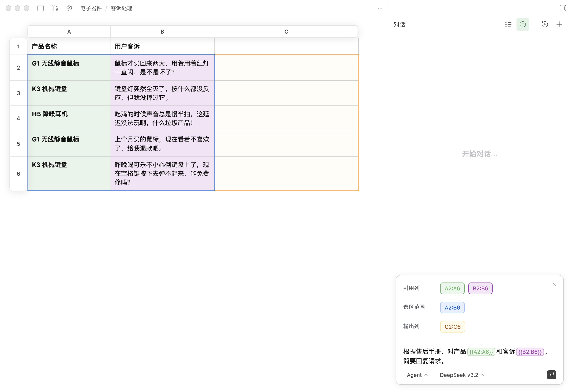Viewport: 571px width, 392px height.
Task: Open the task list icon in 对话 panel
Action: (x=508, y=24)
